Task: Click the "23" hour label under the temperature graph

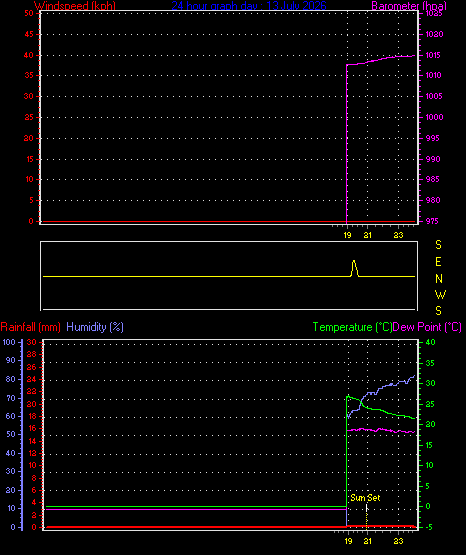Action: point(398,541)
